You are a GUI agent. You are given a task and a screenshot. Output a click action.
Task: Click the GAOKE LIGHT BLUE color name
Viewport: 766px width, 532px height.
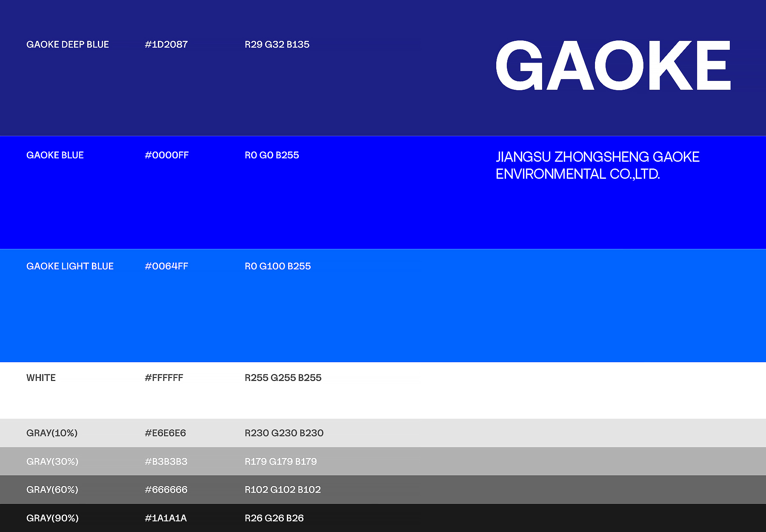70,266
